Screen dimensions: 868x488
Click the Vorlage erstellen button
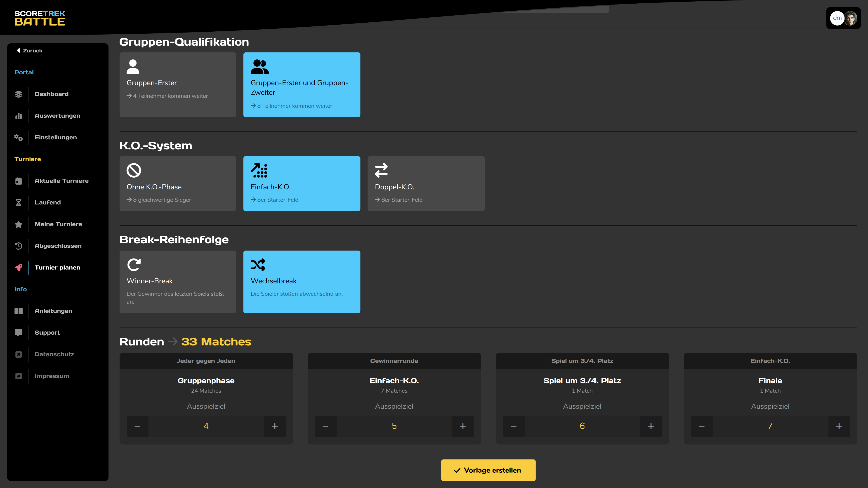click(488, 470)
